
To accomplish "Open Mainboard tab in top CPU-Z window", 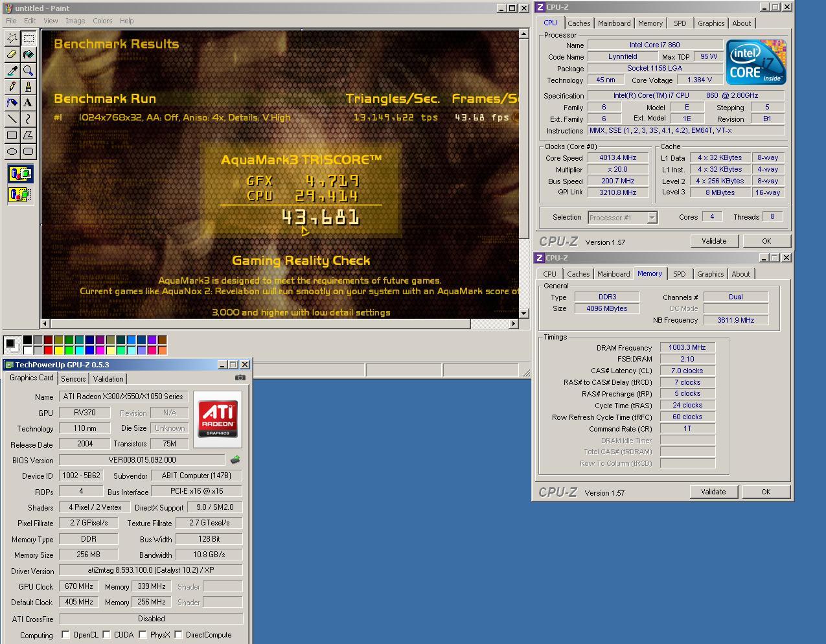I will click(614, 23).
